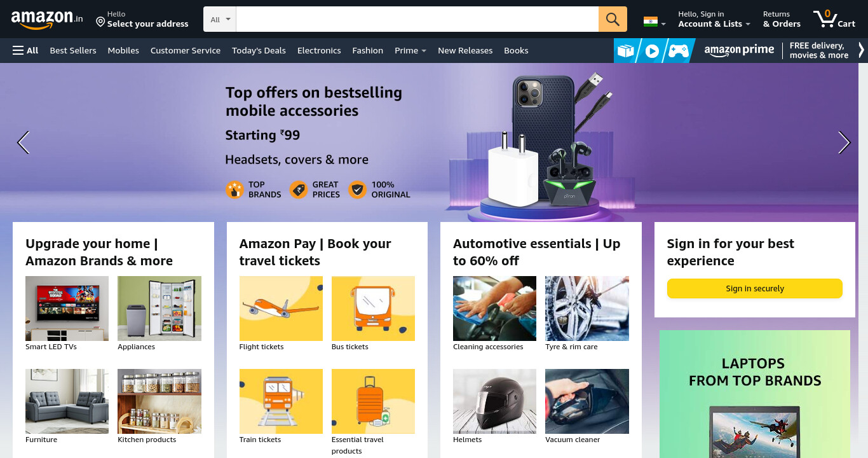This screenshot has height=458, width=868.
Task: Expand the India flag language selector
Action: coord(654,22)
